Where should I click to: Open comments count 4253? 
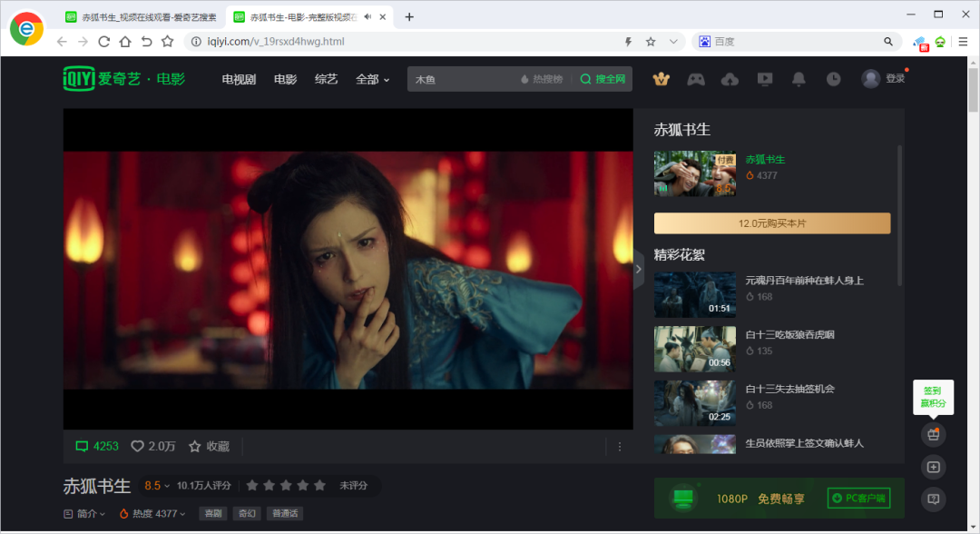(97, 447)
